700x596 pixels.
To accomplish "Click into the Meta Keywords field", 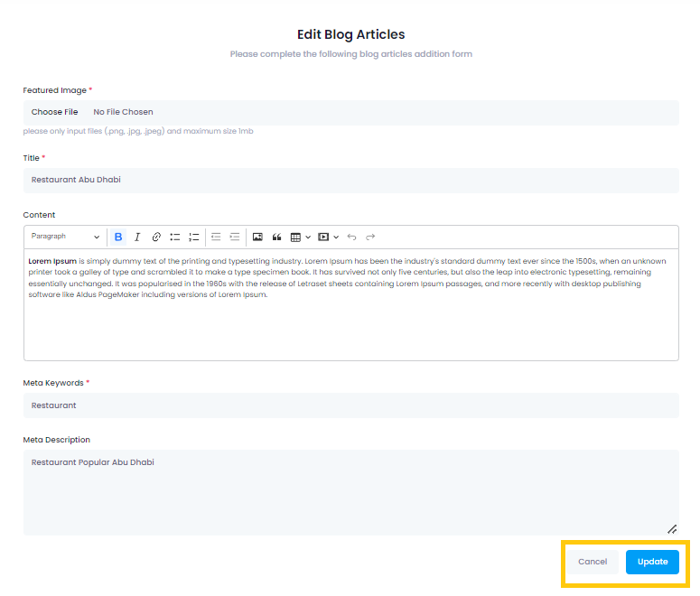I will [350, 405].
